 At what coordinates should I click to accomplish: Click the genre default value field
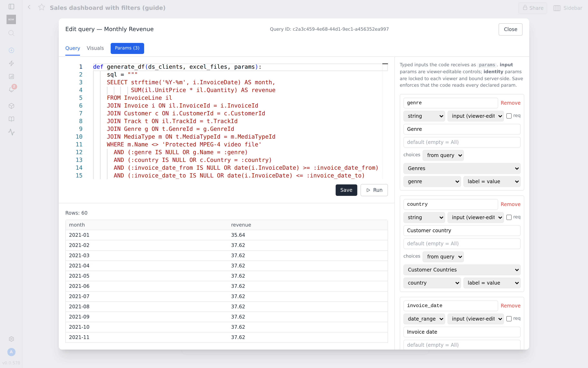pyautogui.click(x=462, y=142)
